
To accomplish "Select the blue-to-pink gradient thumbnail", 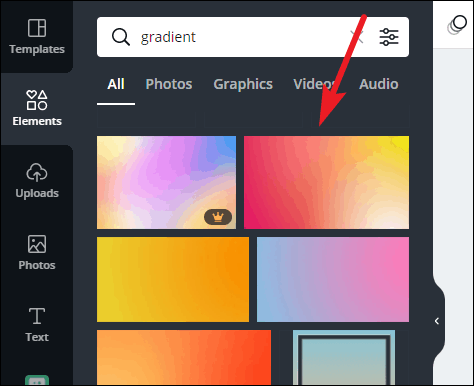I will click(x=333, y=279).
